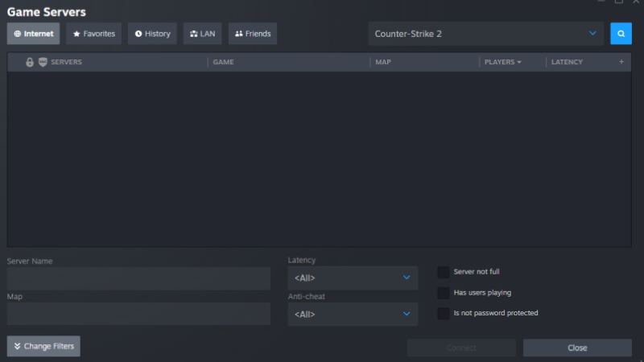Click the disabled Connect button
Screen dimensions: 644x362
(461, 348)
